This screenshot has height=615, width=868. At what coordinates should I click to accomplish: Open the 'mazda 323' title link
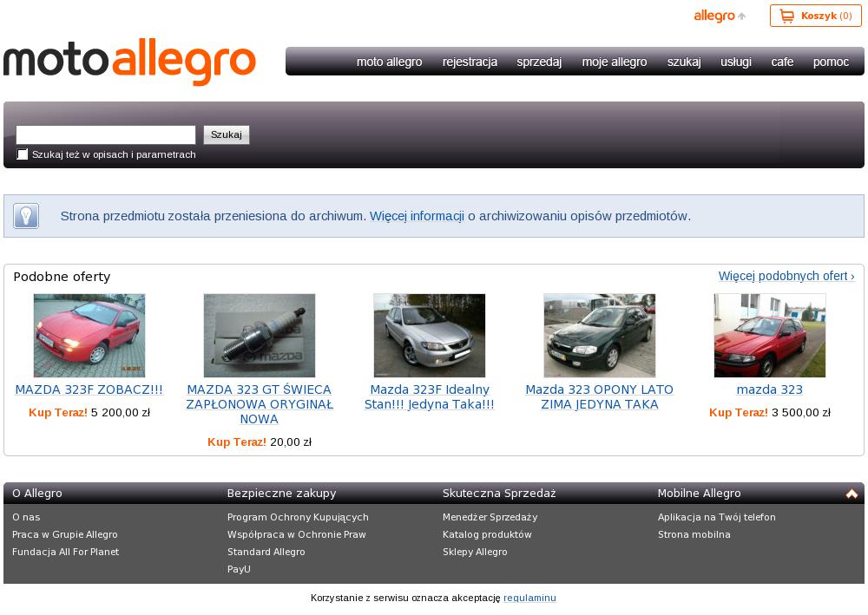coord(769,389)
